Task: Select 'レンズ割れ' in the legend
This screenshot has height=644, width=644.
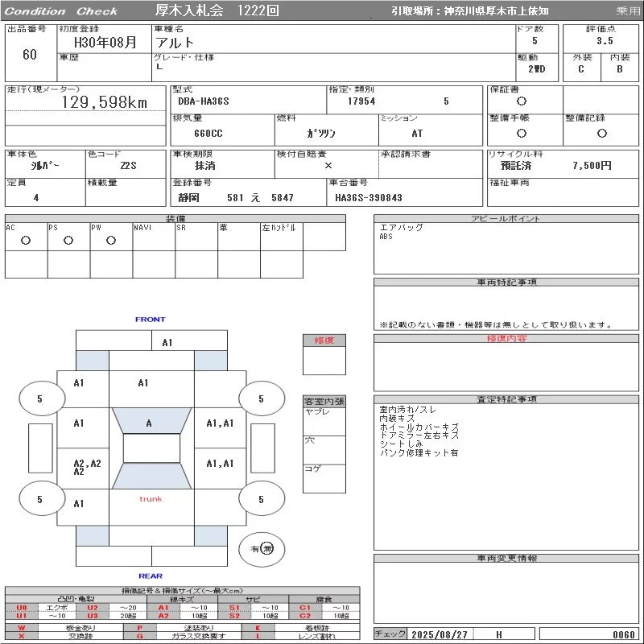Action: (x=316, y=636)
